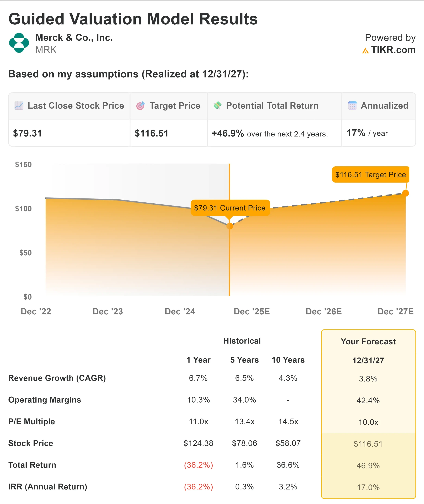This screenshot has width=424, height=504.
Task: Click the vertical orange current-date line
Action: (230, 264)
